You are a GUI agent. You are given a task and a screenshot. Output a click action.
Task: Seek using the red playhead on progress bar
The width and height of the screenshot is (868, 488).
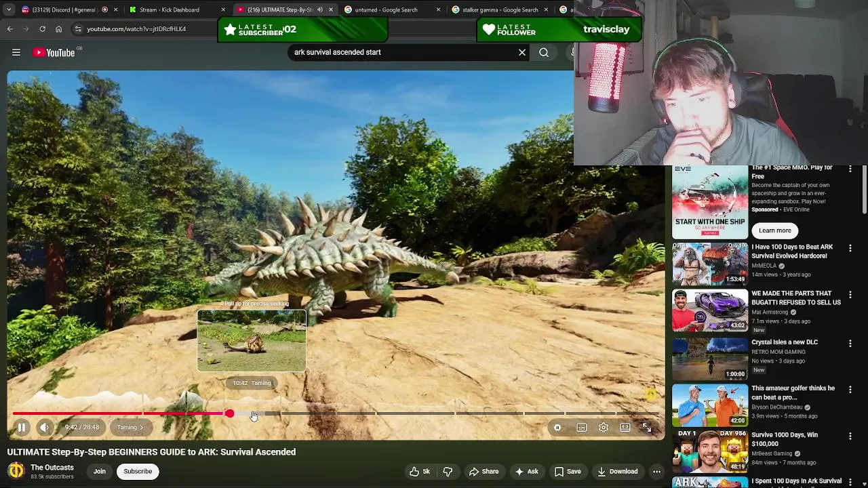[x=230, y=413]
